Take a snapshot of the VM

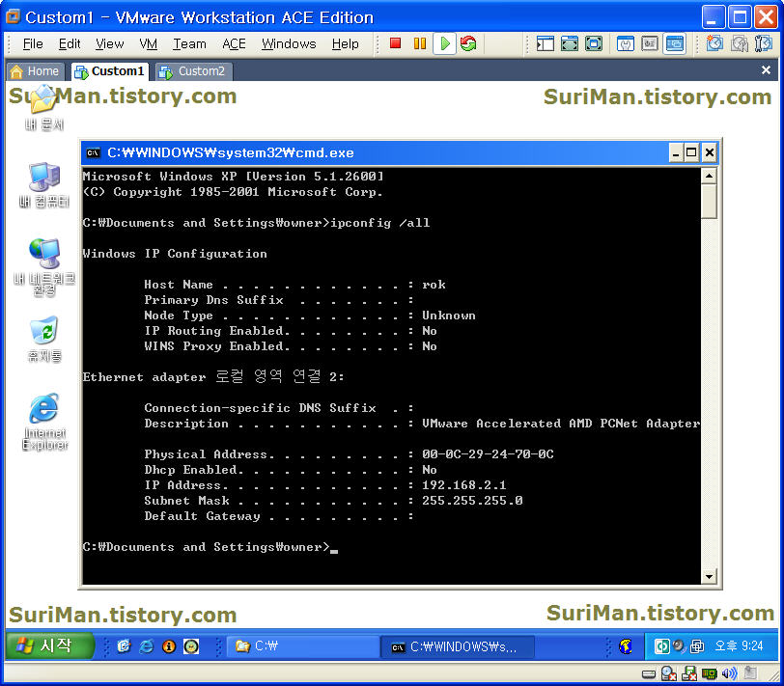(714, 44)
